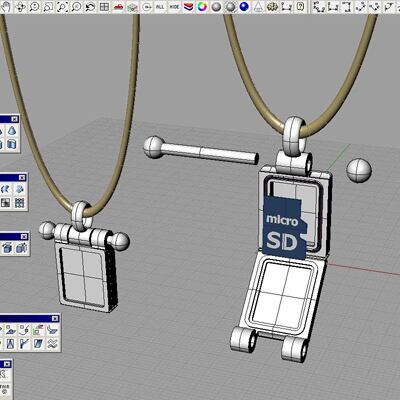Open Options with the gear icon

pos(272,6)
